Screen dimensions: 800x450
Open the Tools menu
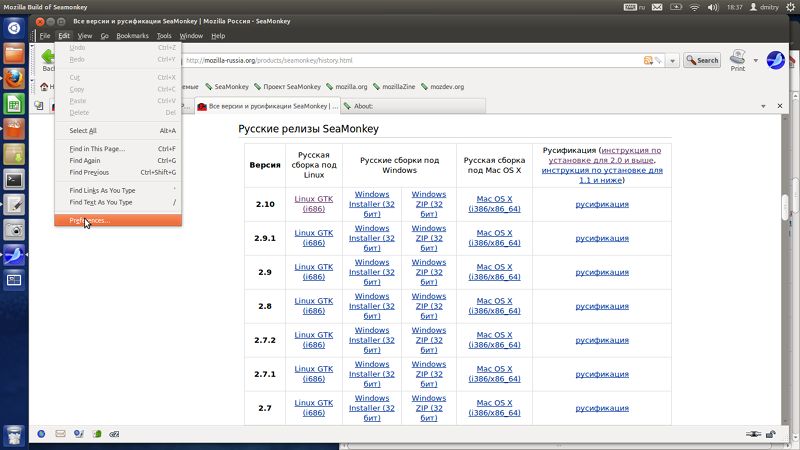click(164, 36)
